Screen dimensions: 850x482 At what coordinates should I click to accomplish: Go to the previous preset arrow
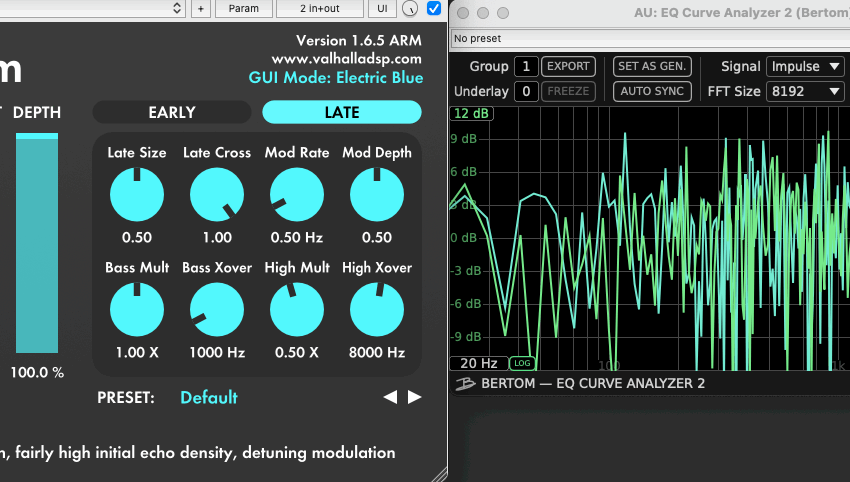click(x=391, y=397)
